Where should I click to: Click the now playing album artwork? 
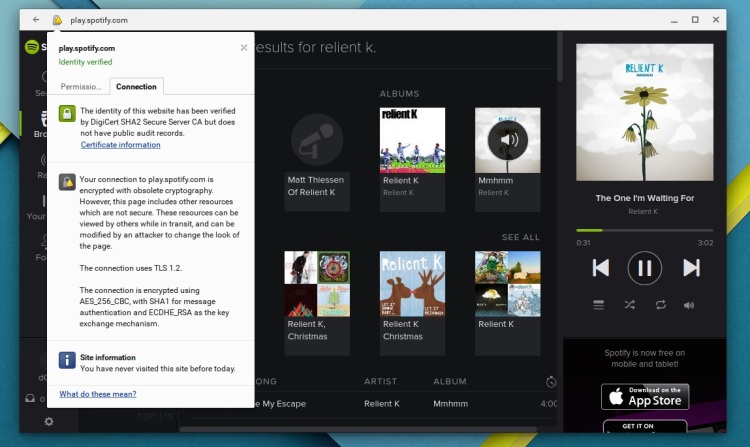645,112
